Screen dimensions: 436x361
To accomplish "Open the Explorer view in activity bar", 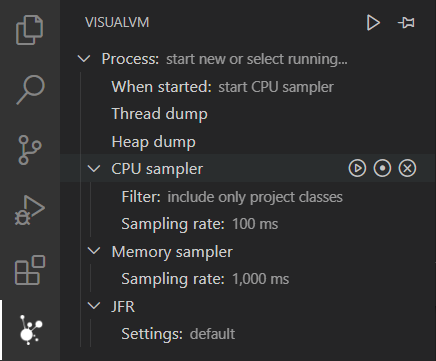I will [30, 30].
